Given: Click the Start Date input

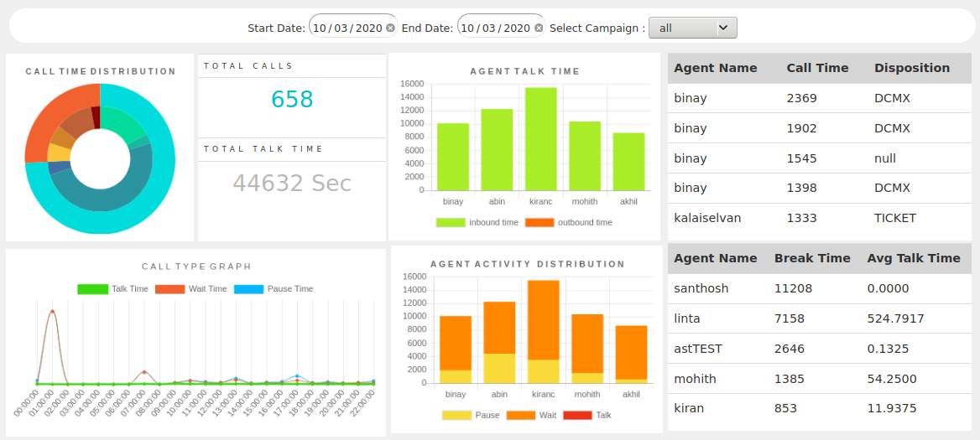Looking at the screenshot, I should (347, 28).
